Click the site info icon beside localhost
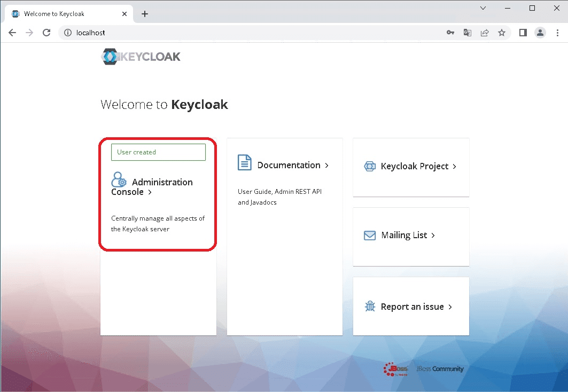The image size is (568, 392). click(68, 33)
